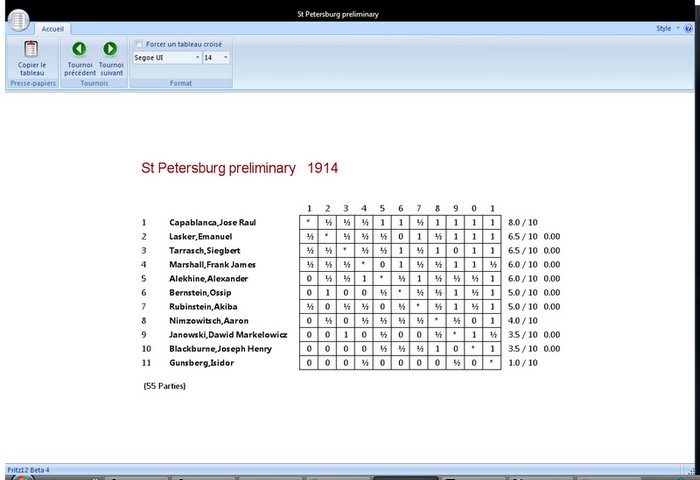Pick Nimzowitsch,Aaron from the player list
Viewport: 700px width, 480px height.
[x=208, y=320]
